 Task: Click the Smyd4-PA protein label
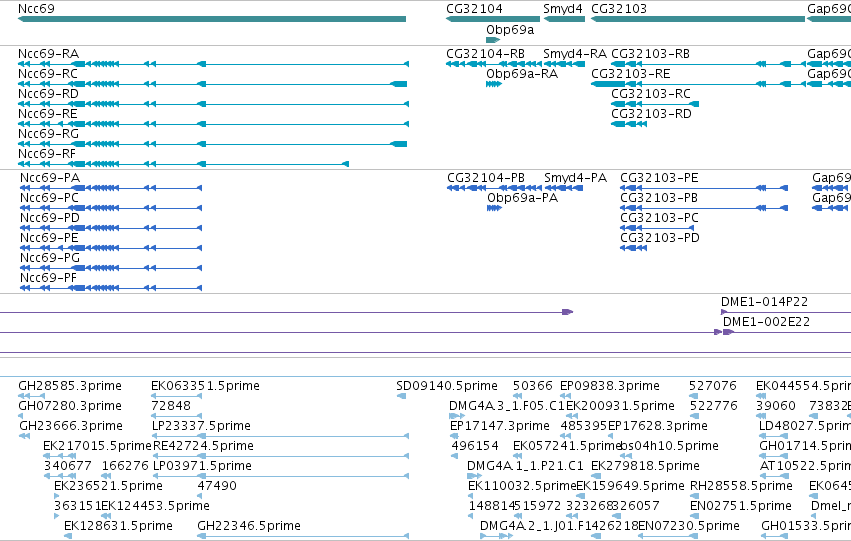pos(575,178)
